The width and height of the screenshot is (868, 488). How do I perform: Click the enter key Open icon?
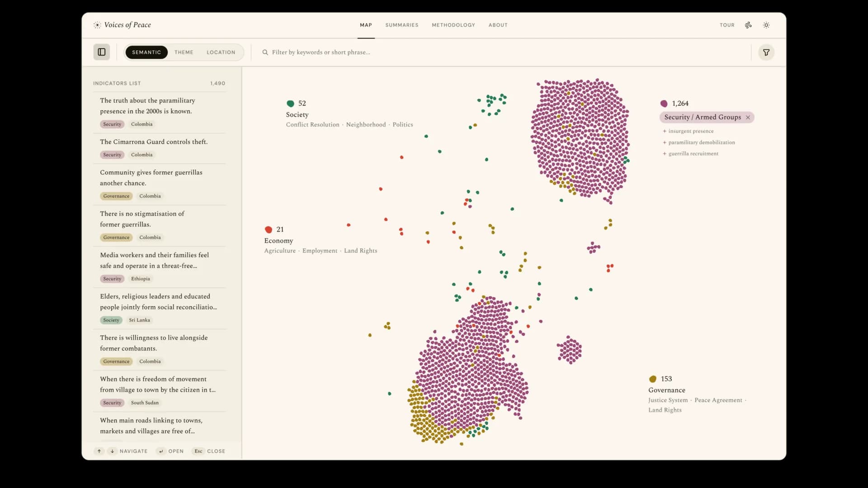[x=161, y=451]
